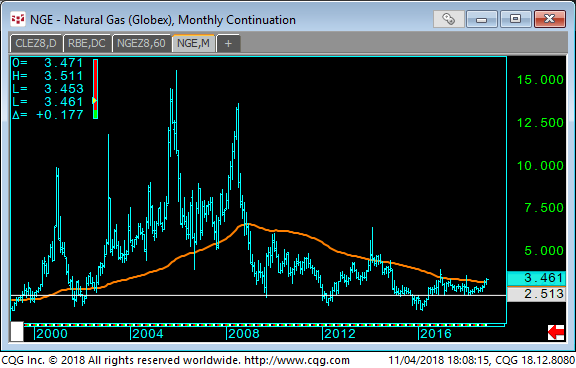Switch to the RBE,DC tab

coord(87,43)
